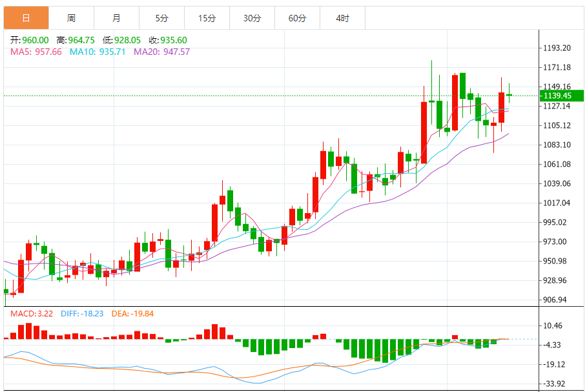
Task: Click the 10.46 MACD axis label
Action: point(553,325)
